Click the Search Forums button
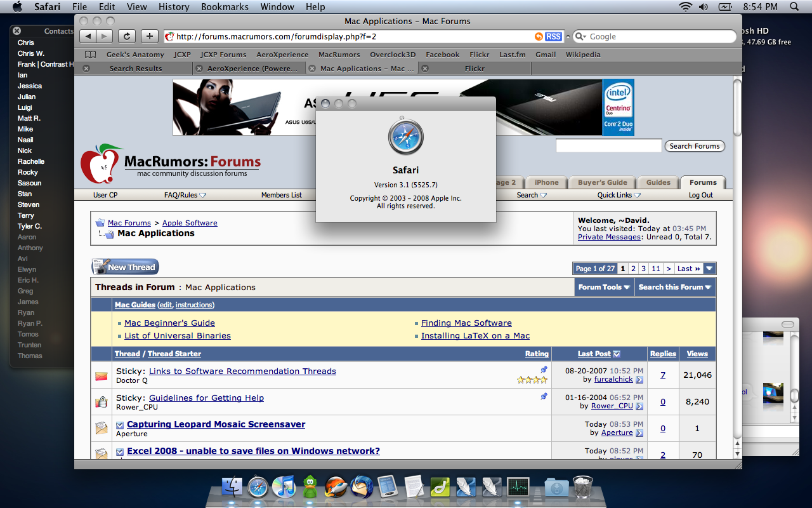The height and width of the screenshot is (508, 812). [x=695, y=146]
